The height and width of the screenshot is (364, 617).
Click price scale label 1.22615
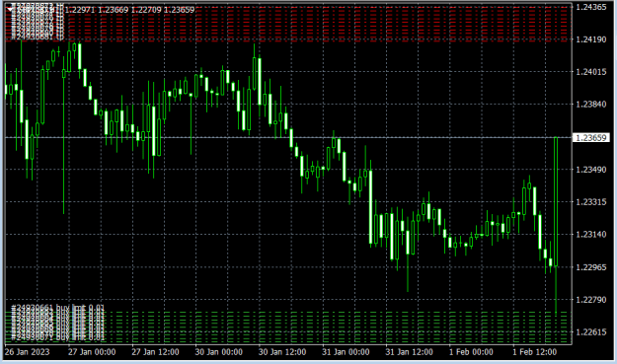(x=591, y=332)
